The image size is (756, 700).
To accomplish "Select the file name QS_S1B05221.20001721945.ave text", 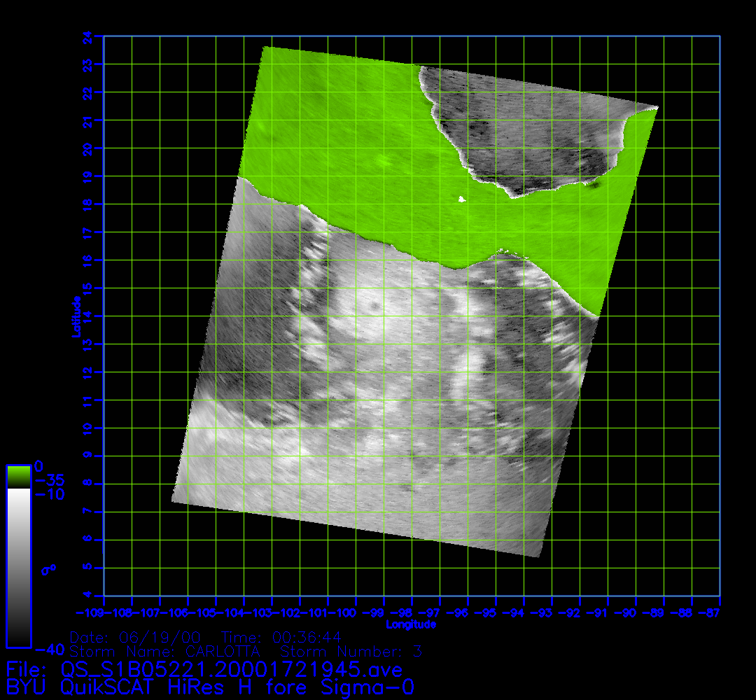I will tap(231, 670).
